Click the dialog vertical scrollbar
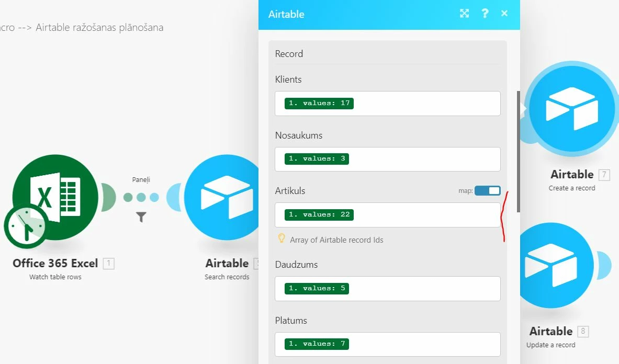The image size is (619, 364). (x=519, y=152)
